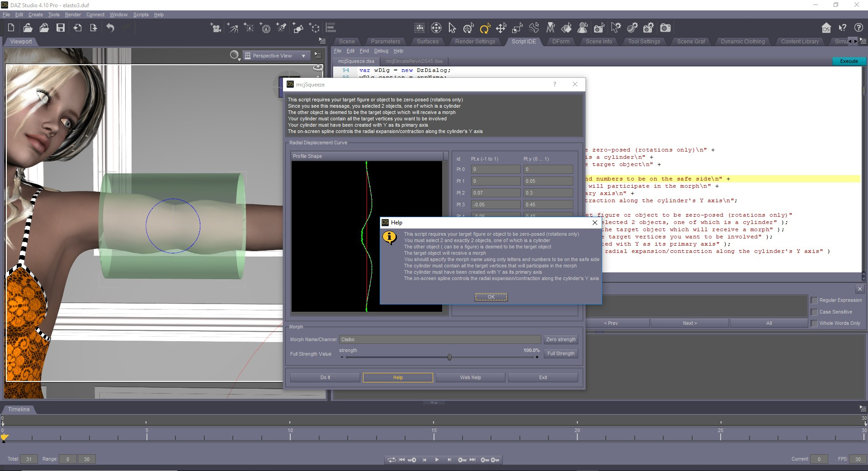Open the Debug menu in Script IDE
The height and width of the screenshot is (471, 868).
coord(381,51)
